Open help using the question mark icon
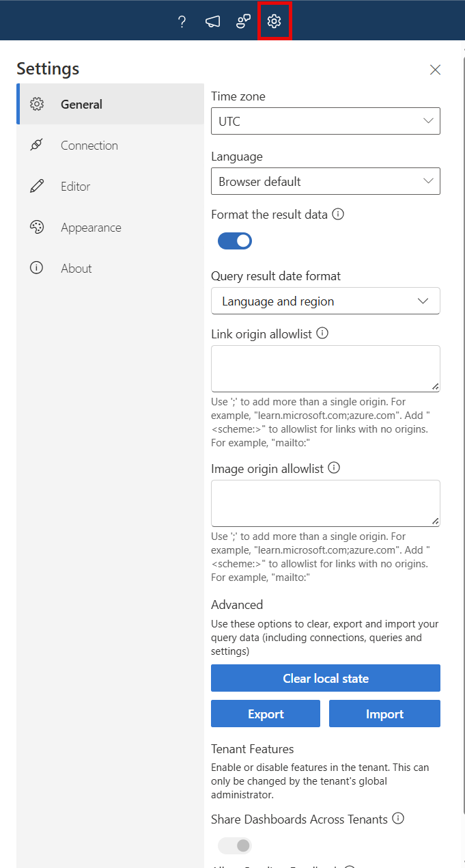 click(182, 21)
